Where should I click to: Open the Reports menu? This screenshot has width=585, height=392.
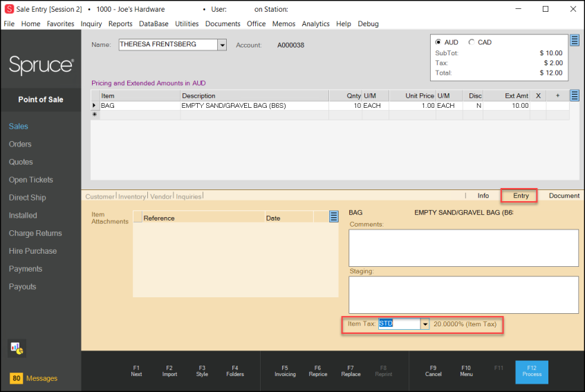point(120,24)
